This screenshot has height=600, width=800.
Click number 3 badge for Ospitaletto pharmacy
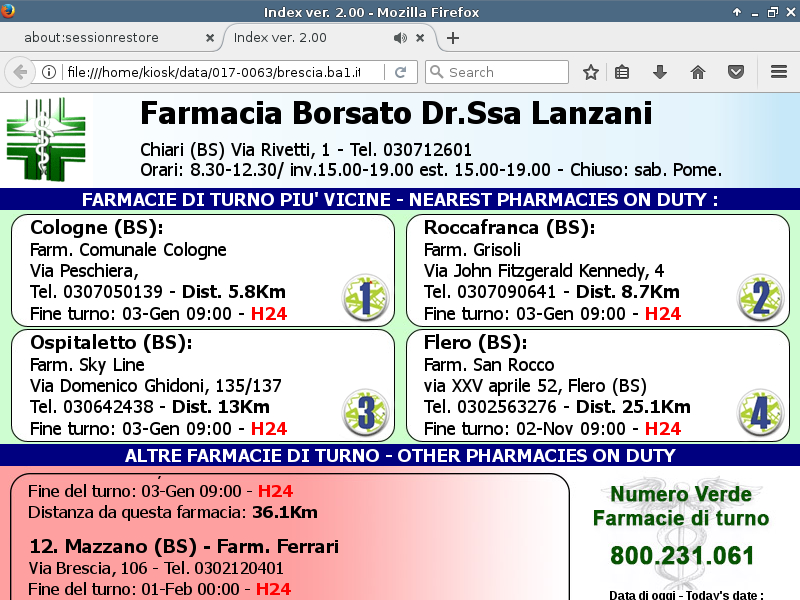pos(364,413)
